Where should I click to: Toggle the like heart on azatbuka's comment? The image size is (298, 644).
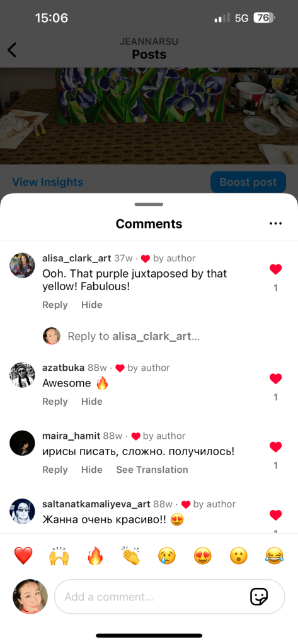point(275,379)
